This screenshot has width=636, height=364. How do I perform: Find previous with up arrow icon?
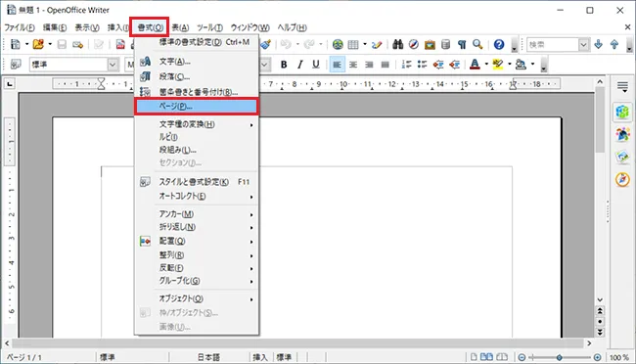[614, 44]
